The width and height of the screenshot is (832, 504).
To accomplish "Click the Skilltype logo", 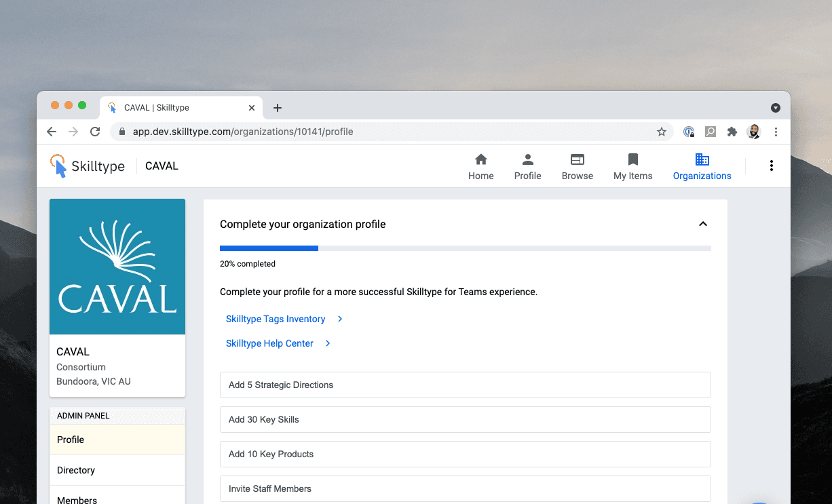I will [x=88, y=166].
